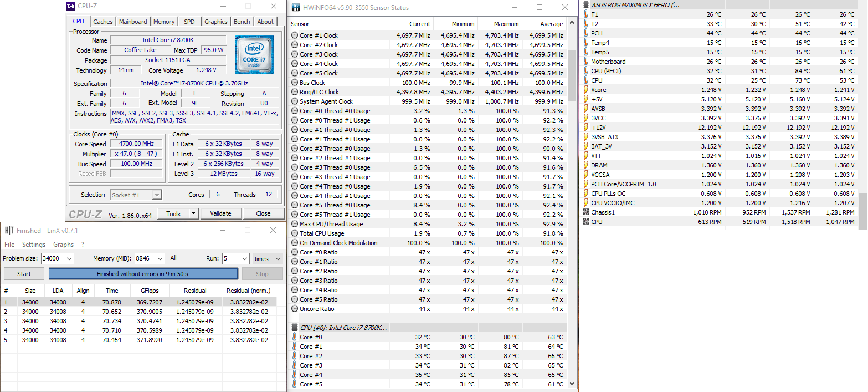Open the Tools button dropdown arrow in CPU-Z
The height and width of the screenshot is (392, 868).
193,213
